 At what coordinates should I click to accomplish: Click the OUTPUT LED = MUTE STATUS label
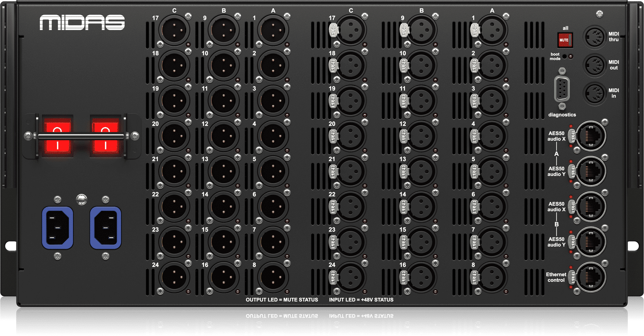(x=282, y=300)
